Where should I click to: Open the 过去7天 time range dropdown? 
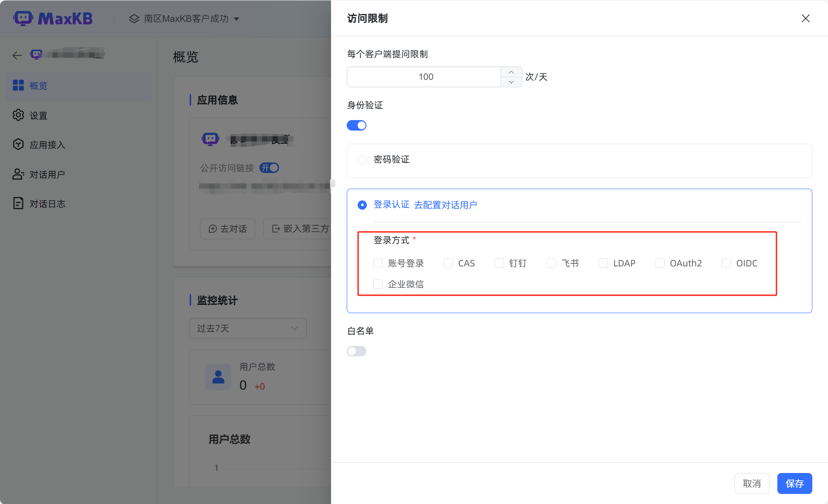pos(248,328)
